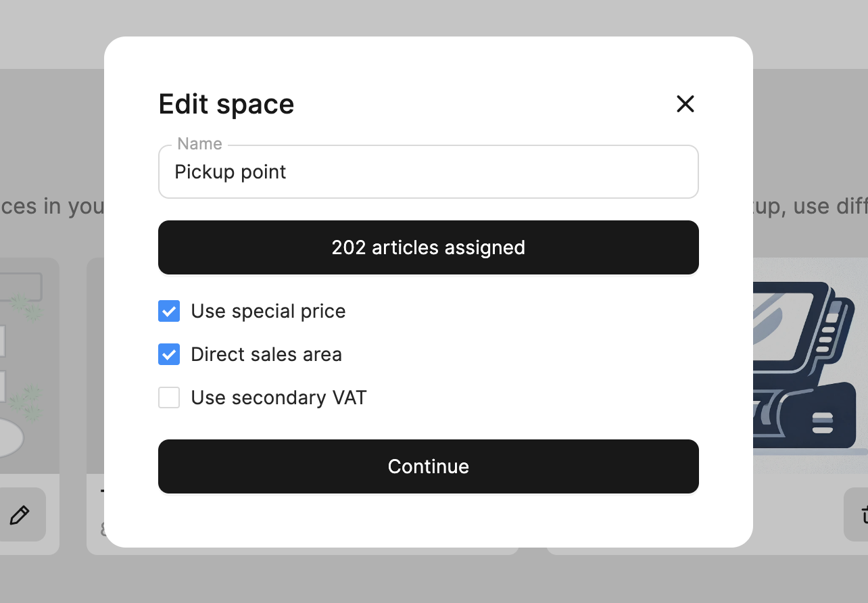The height and width of the screenshot is (603, 868).
Task: Click the pencil edit icon on background card
Action: 20,515
